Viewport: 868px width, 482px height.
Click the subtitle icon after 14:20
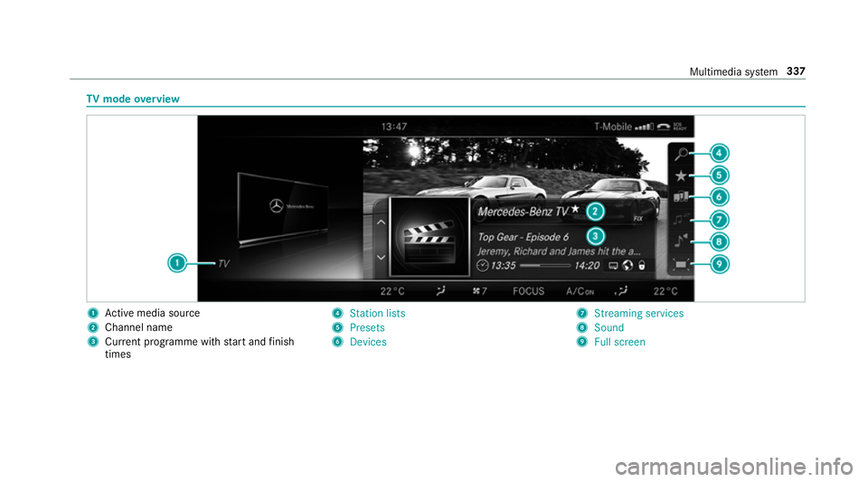[613, 266]
